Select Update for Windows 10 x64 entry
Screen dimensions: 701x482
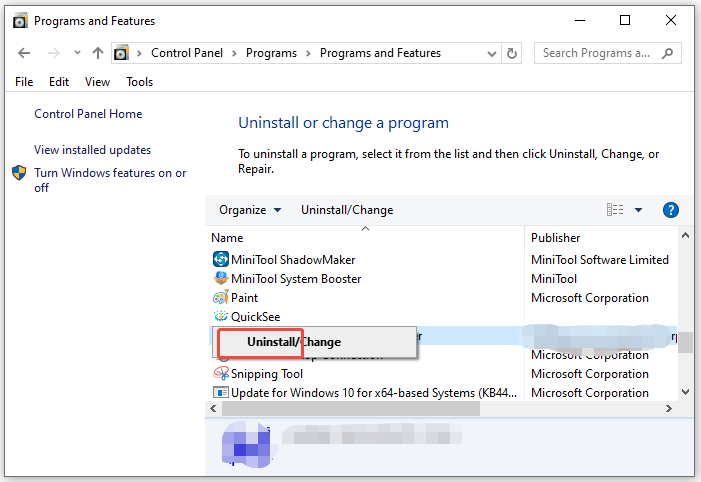(374, 393)
